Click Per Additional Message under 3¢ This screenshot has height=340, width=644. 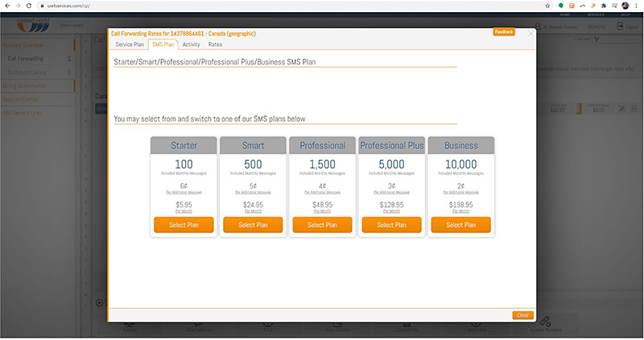[x=392, y=193]
